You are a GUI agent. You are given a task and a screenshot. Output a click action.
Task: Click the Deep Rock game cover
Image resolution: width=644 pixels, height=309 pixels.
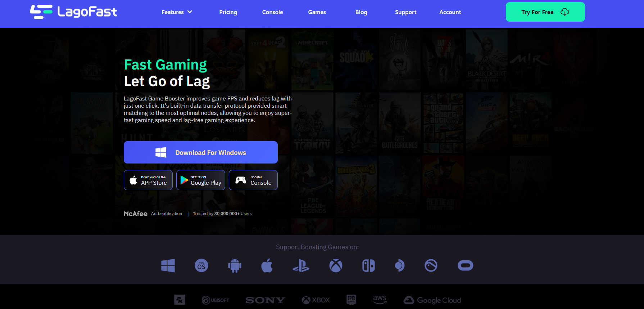coord(530,123)
